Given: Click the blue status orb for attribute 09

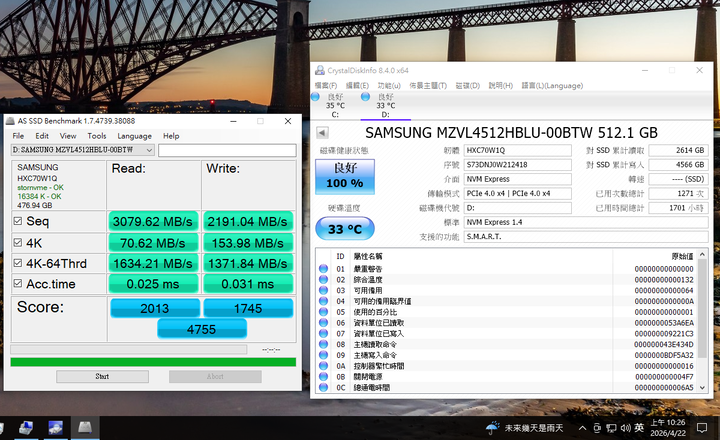Looking at the screenshot, I should tap(323, 355).
